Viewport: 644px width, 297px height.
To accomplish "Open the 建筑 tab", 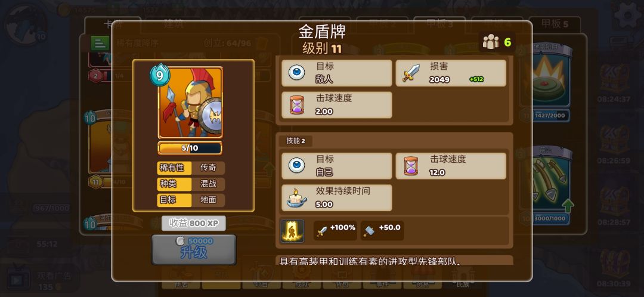I will [174, 24].
